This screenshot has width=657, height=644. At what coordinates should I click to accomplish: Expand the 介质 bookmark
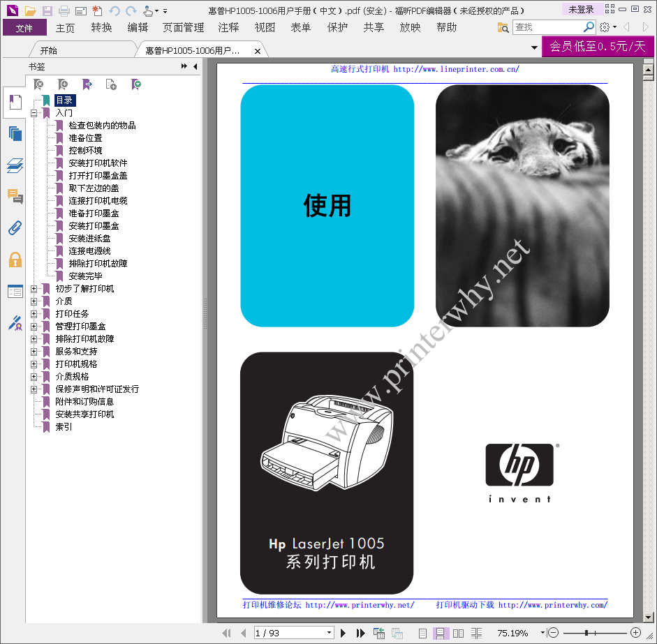point(34,301)
